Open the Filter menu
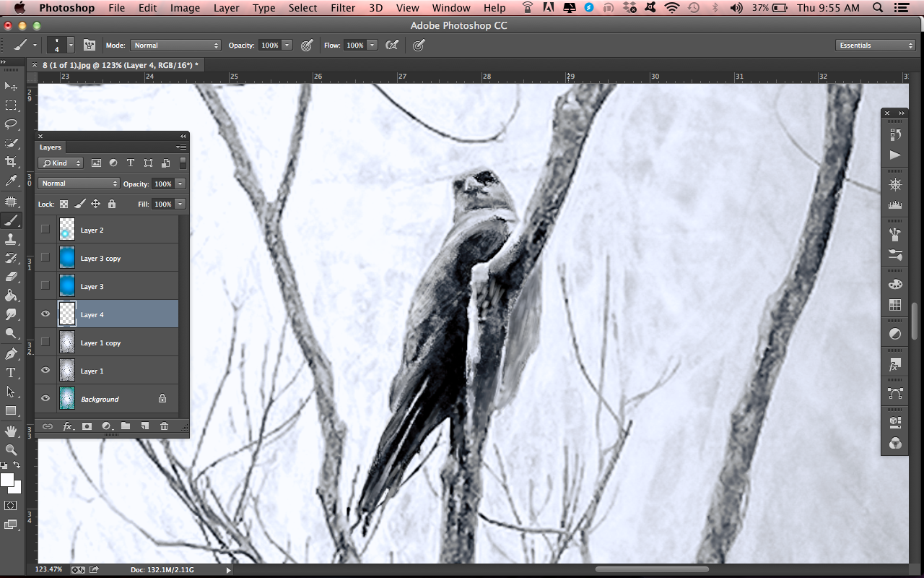The image size is (924, 578). click(342, 8)
